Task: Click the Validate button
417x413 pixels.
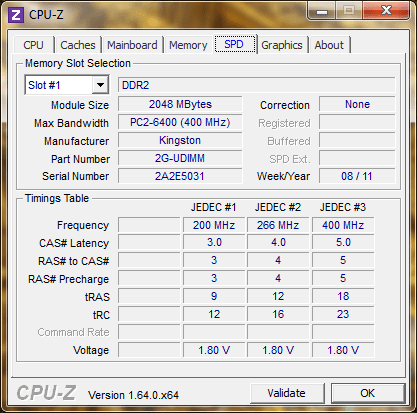Action: 287,393
